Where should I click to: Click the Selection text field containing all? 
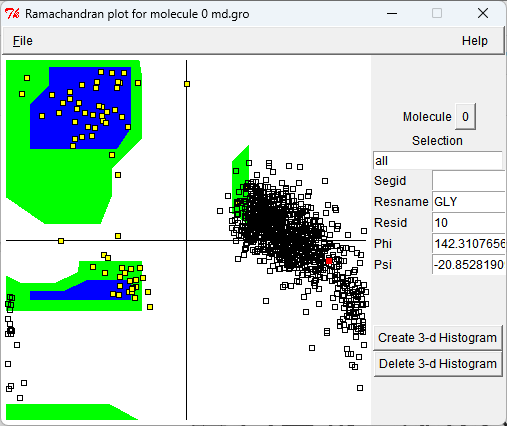click(437, 161)
